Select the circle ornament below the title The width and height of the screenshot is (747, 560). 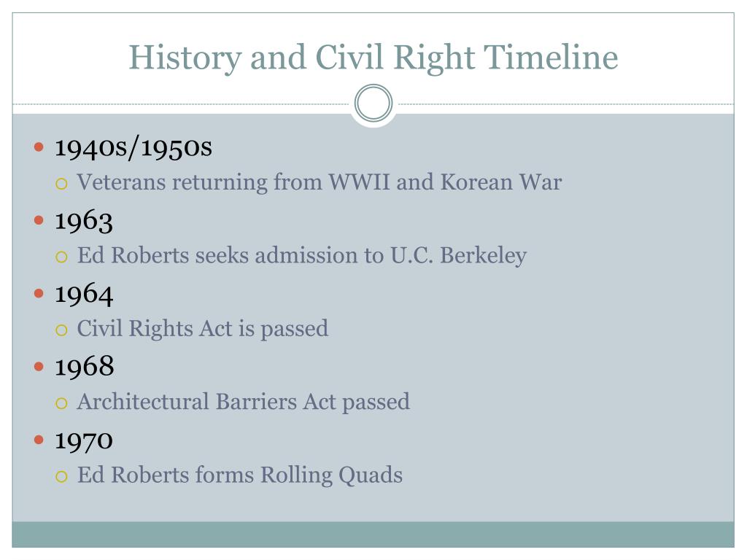coord(373,103)
